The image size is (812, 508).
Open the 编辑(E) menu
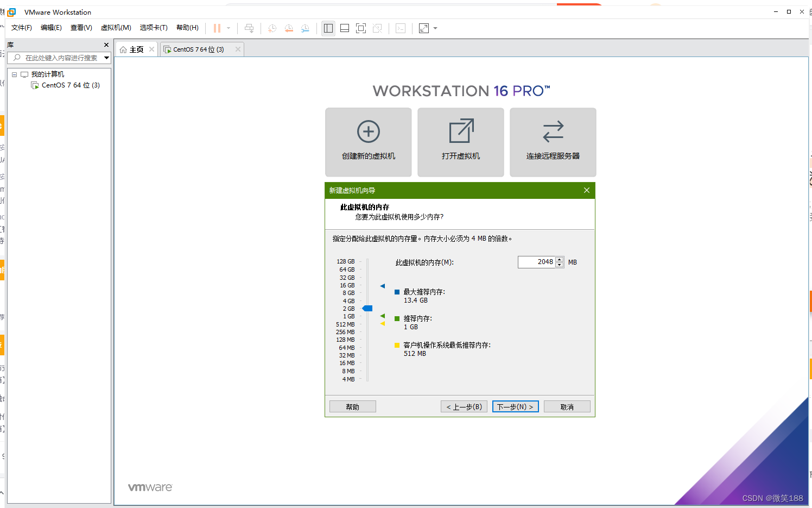(51, 28)
